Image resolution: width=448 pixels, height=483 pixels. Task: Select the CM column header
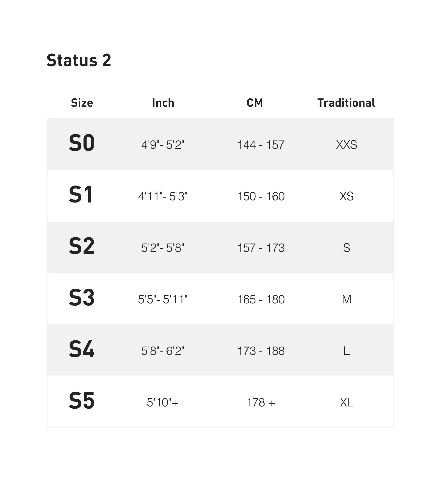tap(255, 103)
